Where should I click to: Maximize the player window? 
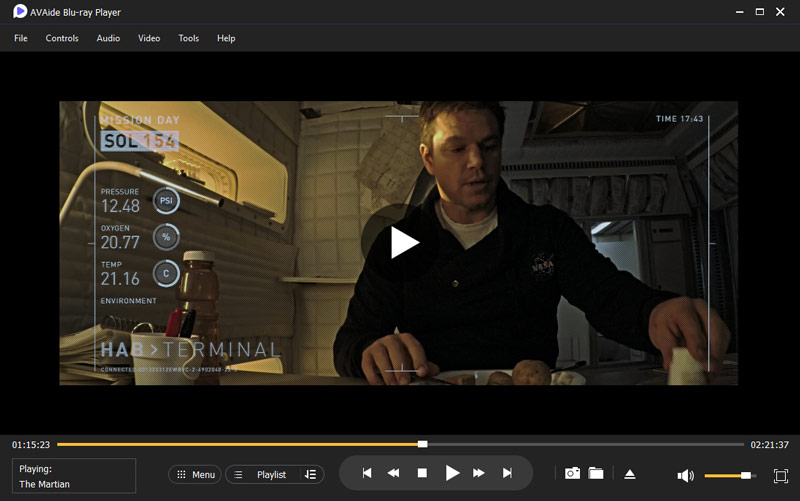[x=760, y=12]
